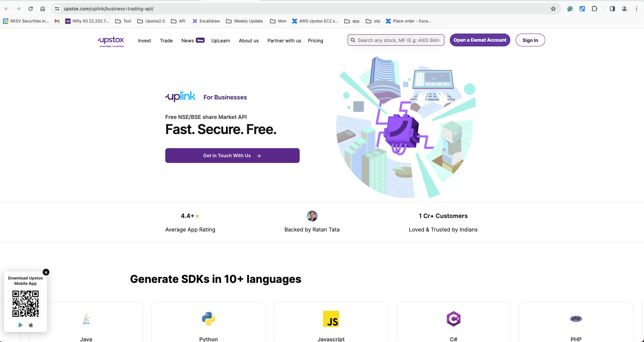Open Chrome's three-dot menu

[636, 9]
